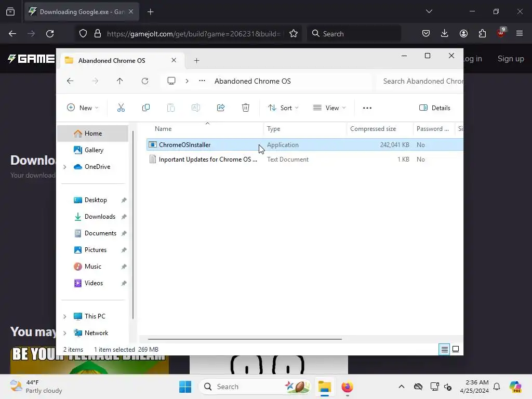Click the Save to Pocket icon in Firefox

[x=426, y=33]
